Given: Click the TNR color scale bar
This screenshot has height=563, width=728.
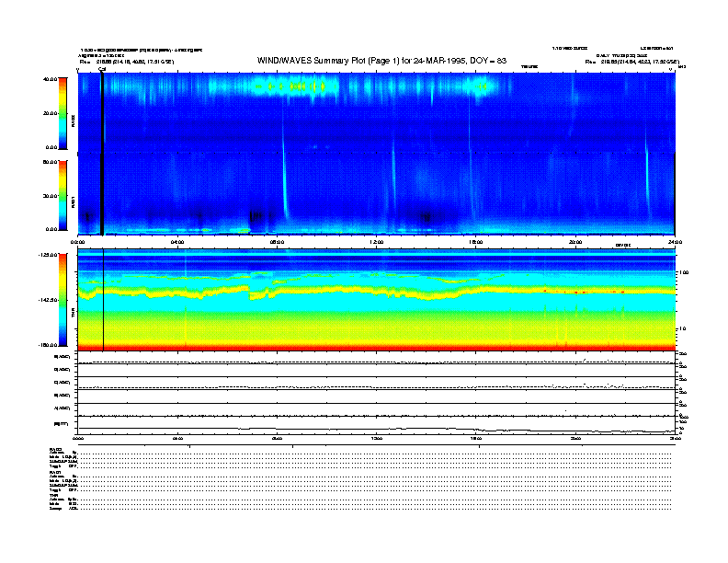Looking at the screenshot, I should (x=63, y=300).
